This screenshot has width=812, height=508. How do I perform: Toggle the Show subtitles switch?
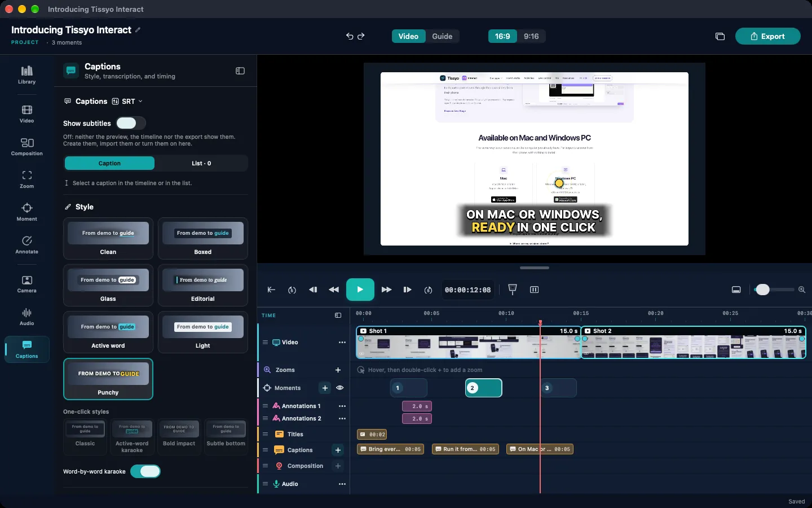(x=131, y=123)
